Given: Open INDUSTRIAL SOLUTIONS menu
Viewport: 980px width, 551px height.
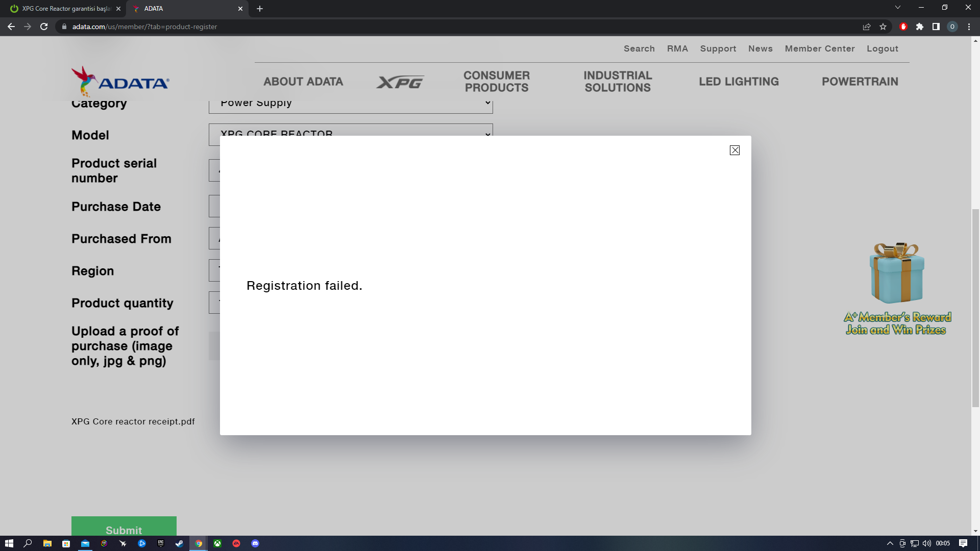Looking at the screenshot, I should click(x=618, y=82).
